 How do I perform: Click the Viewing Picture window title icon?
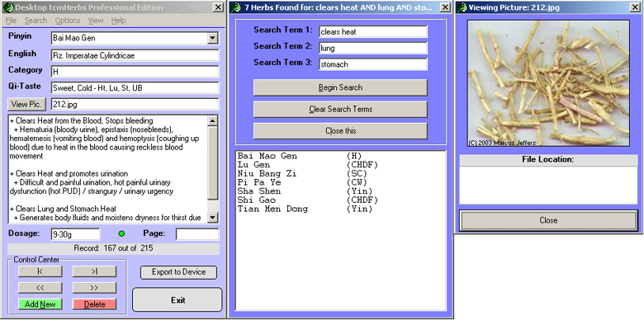[x=462, y=7]
